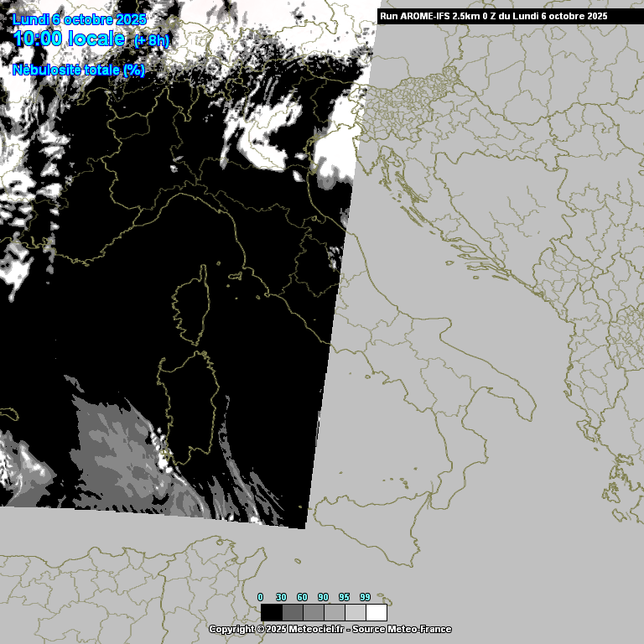Screen dimensions: 644x644
Task: Pick the 90% cloud cover legend swatch
Action: click(335, 612)
